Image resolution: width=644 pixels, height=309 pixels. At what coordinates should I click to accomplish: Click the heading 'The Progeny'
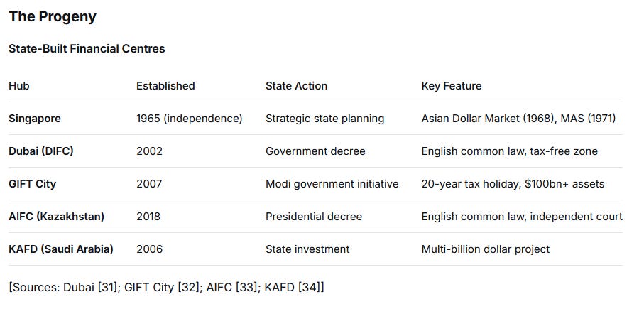[53, 16]
